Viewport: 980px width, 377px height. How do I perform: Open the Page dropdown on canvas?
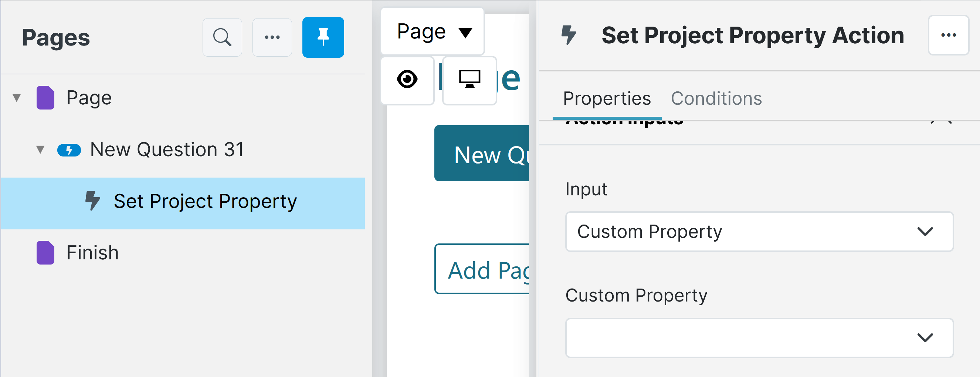click(x=433, y=31)
